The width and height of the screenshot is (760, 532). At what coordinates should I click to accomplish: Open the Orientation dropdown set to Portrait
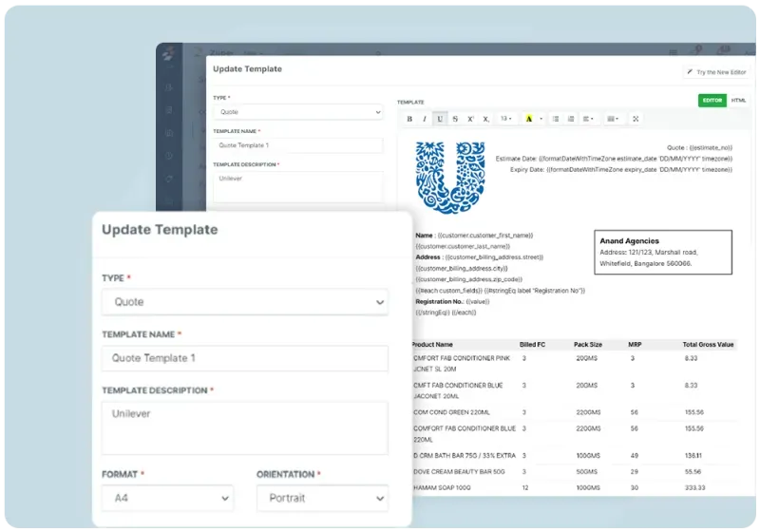pos(322,498)
